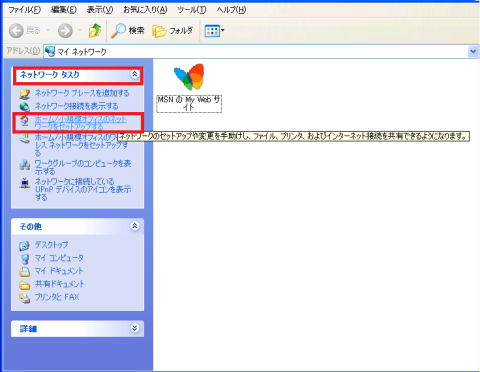Click the Back (戻る) arrow button
Screen dimensions: 480x372
tap(16, 31)
